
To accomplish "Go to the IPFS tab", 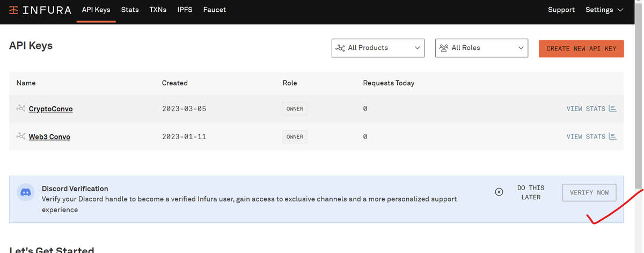I will 185,10.
